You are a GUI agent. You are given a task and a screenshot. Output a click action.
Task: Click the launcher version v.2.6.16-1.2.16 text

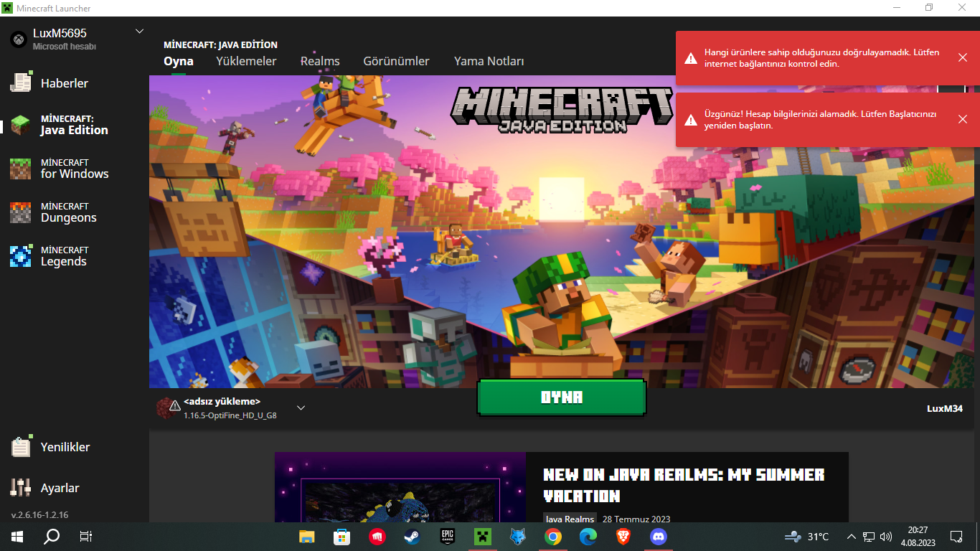pyautogui.click(x=40, y=515)
